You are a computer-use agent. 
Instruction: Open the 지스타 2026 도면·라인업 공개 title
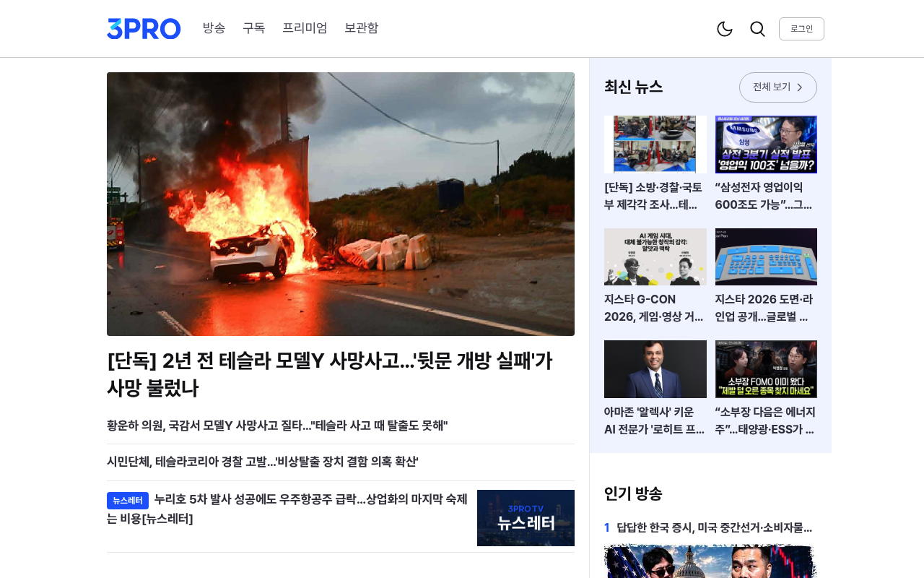pyautogui.click(x=766, y=308)
